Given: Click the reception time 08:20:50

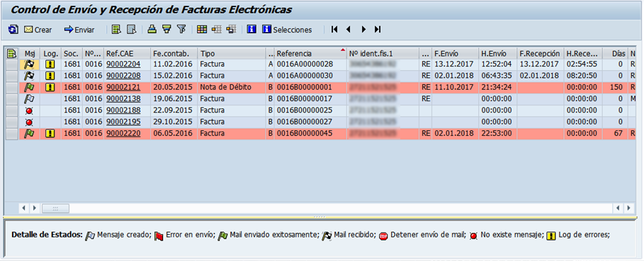Looking at the screenshot, I should tap(584, 76).
